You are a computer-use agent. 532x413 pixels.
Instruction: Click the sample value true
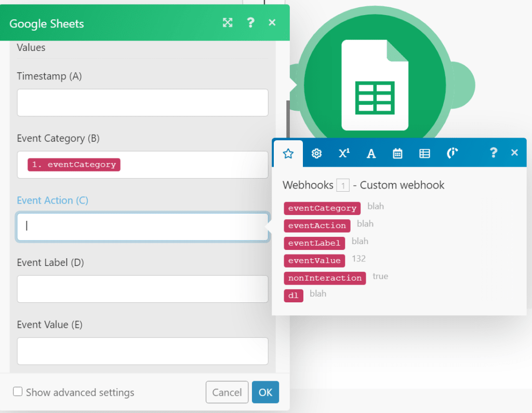tap(380, 276)
